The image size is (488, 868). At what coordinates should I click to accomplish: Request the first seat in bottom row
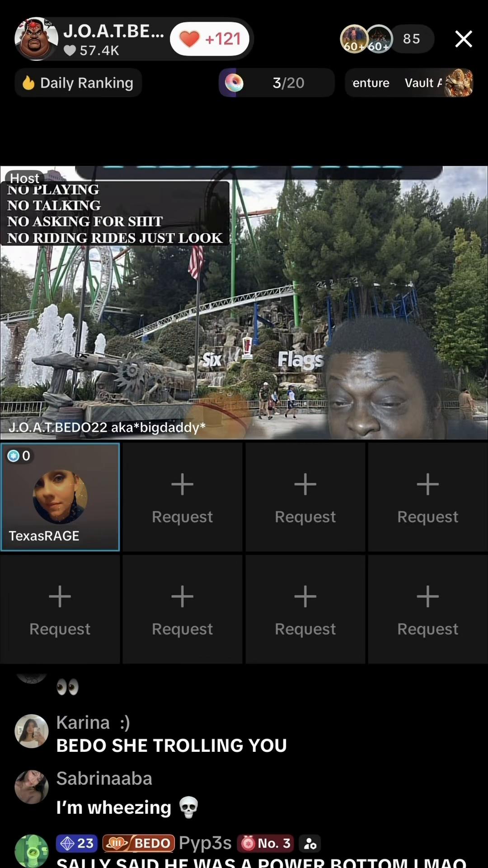[x=60, y=609]
